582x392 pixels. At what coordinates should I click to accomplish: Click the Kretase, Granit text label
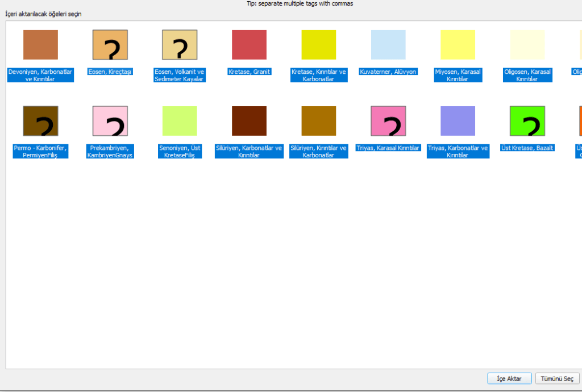(x=249, y=72)
